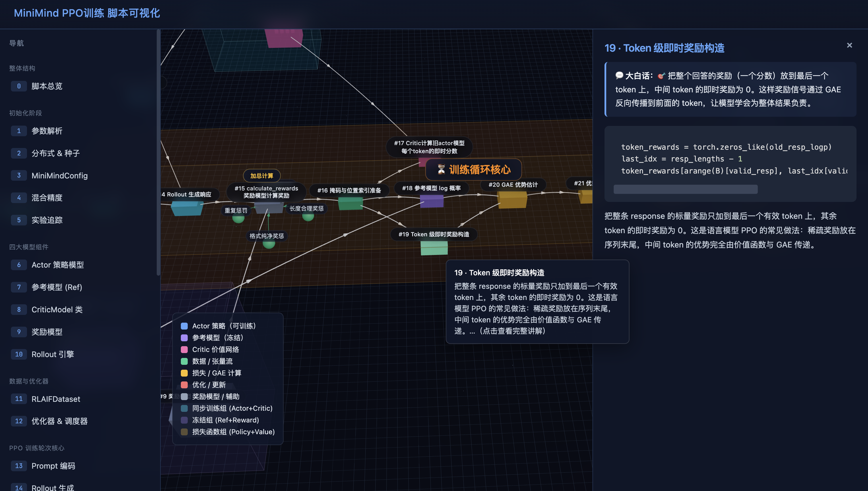Click the yellow GAE cube node
Viewport: 868px width, 491px height.
(512, 199)
